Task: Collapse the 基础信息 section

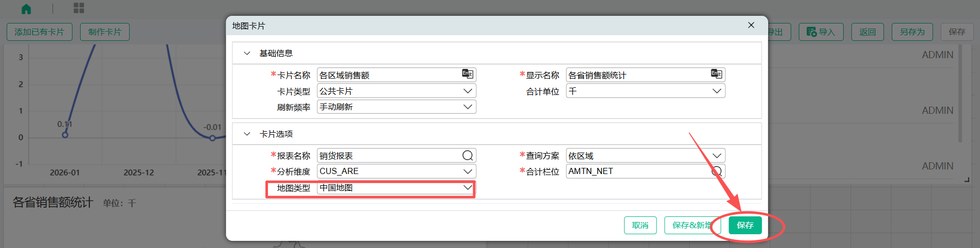Action: [247, 53]
